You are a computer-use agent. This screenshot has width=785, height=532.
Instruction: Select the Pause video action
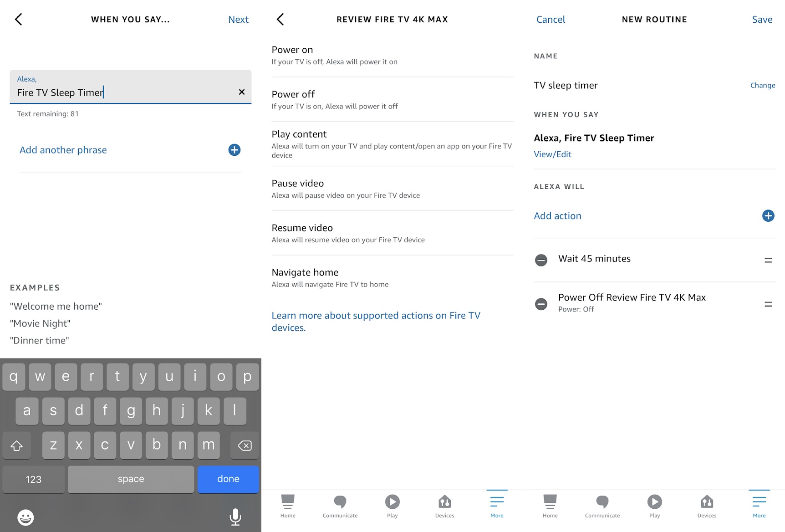point(392,189)
